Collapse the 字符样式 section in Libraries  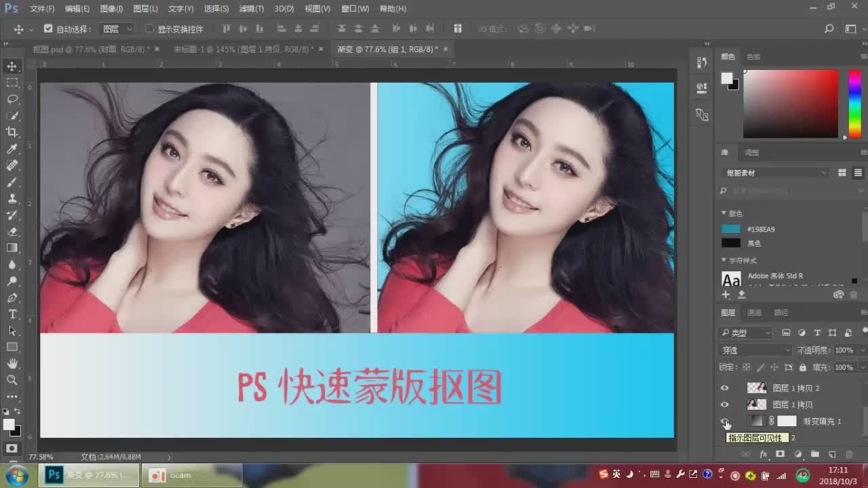pyautogui.click(x=724, y=260)
